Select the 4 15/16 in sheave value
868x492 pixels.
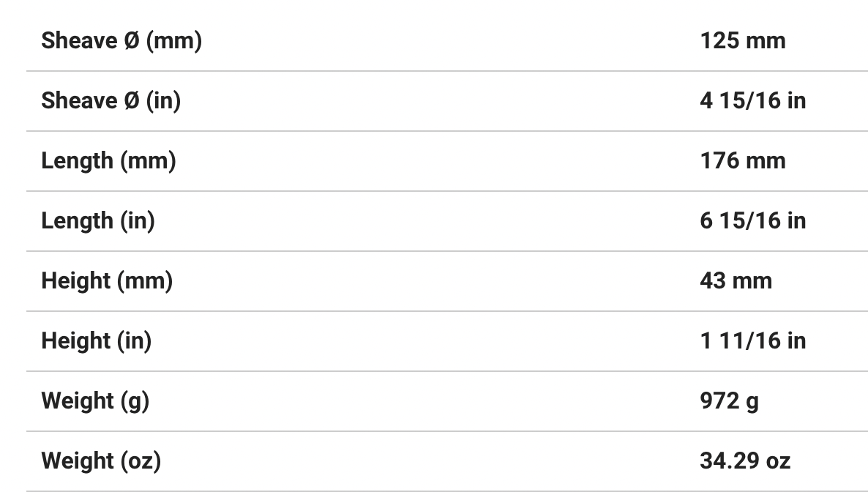click(752, 101)
